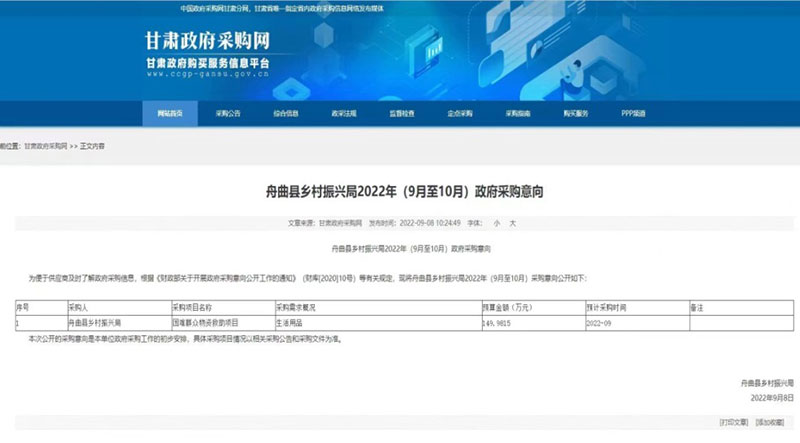Go to the 购买服务 section

tap(576, 114)
